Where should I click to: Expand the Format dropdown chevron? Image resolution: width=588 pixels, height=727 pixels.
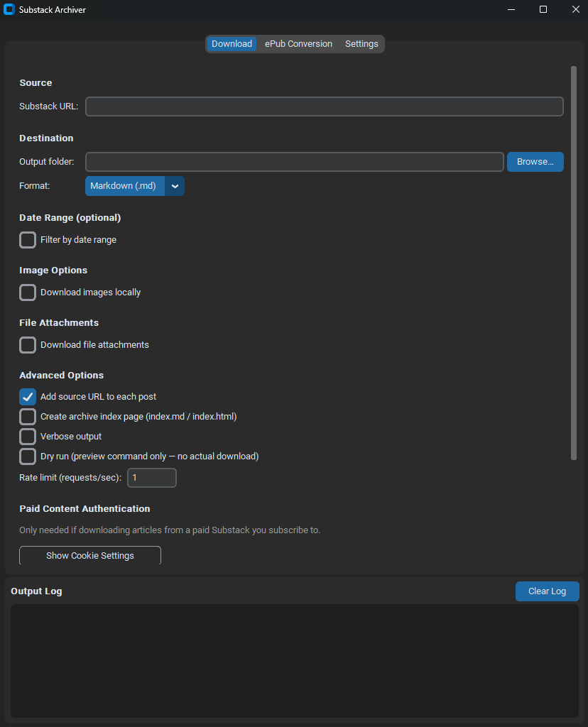point(175,185)
